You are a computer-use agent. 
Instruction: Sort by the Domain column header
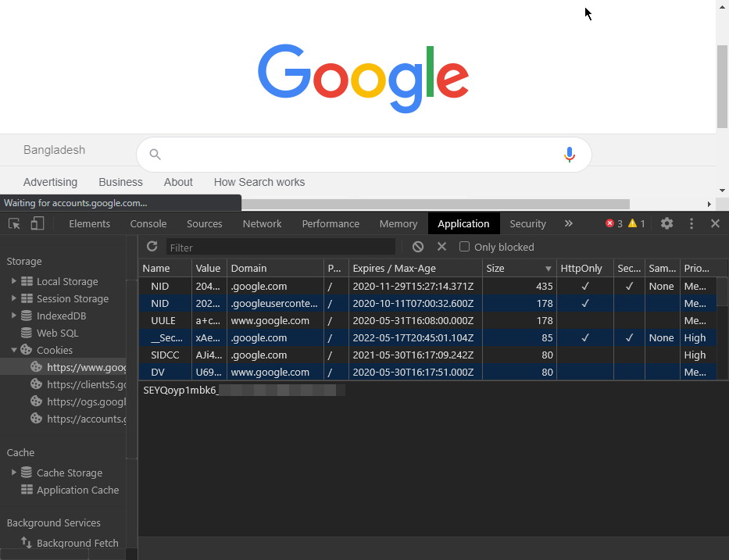pyautogui.click(x=275, y=268)
